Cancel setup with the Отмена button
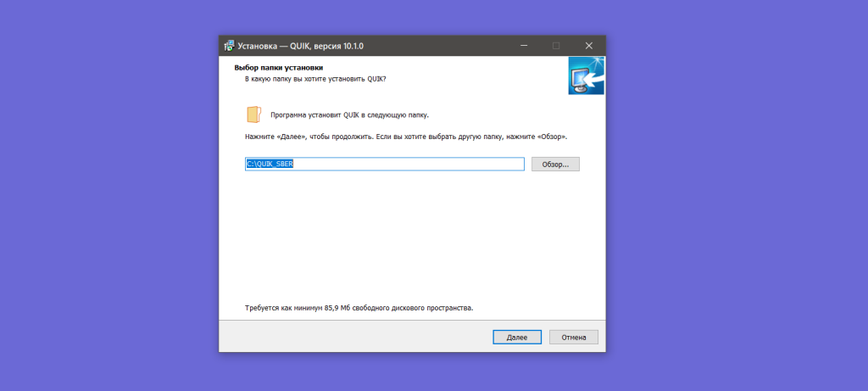 tap(574, 338)
